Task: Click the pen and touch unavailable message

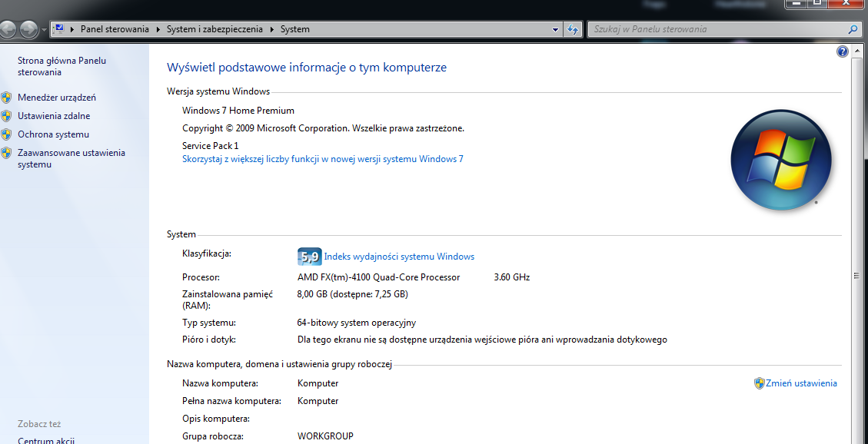Action: (482, 340)
